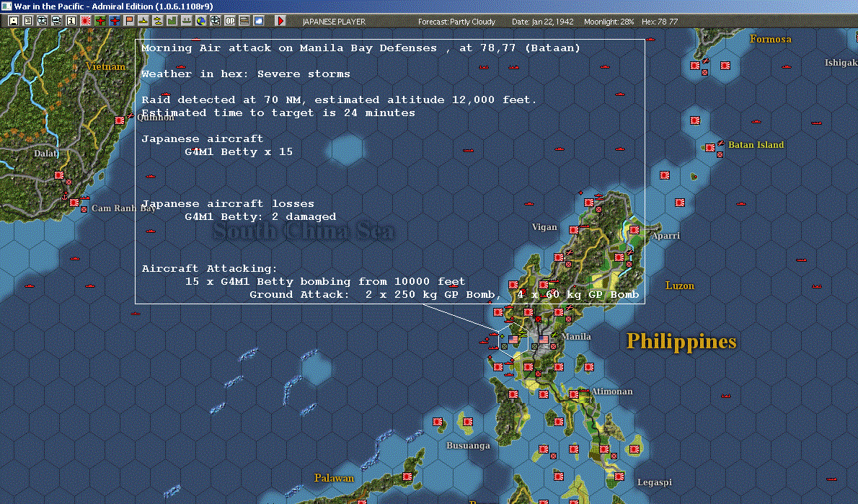Open the text document report icon
The image size is (858, 504).
coord(28,21)
